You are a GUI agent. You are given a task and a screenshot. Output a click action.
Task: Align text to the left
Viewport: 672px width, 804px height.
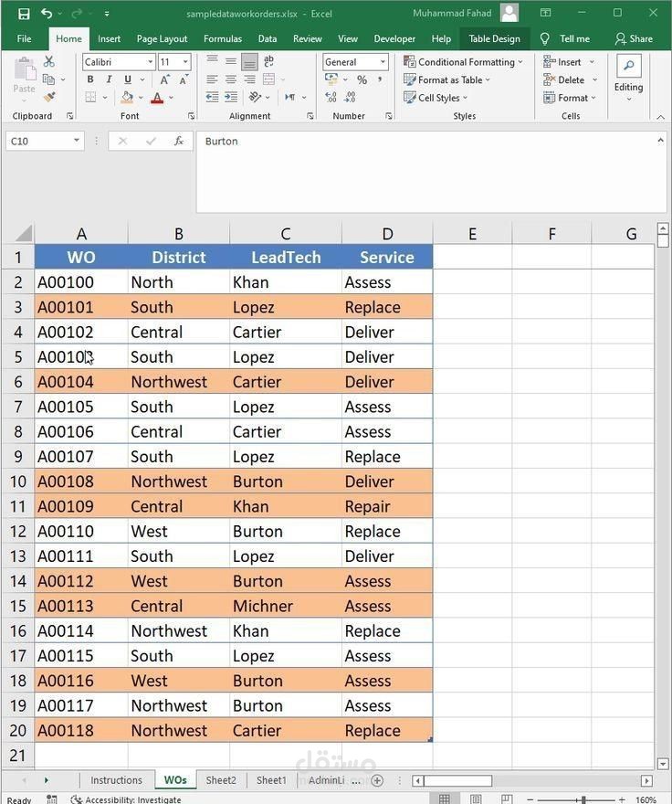[212, 79]
